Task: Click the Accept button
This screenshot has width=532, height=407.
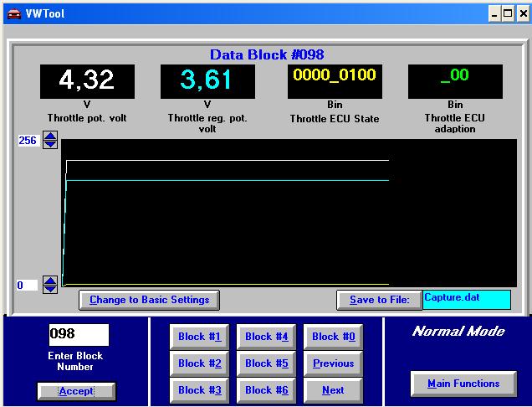Action: click(x=76, y=391)
